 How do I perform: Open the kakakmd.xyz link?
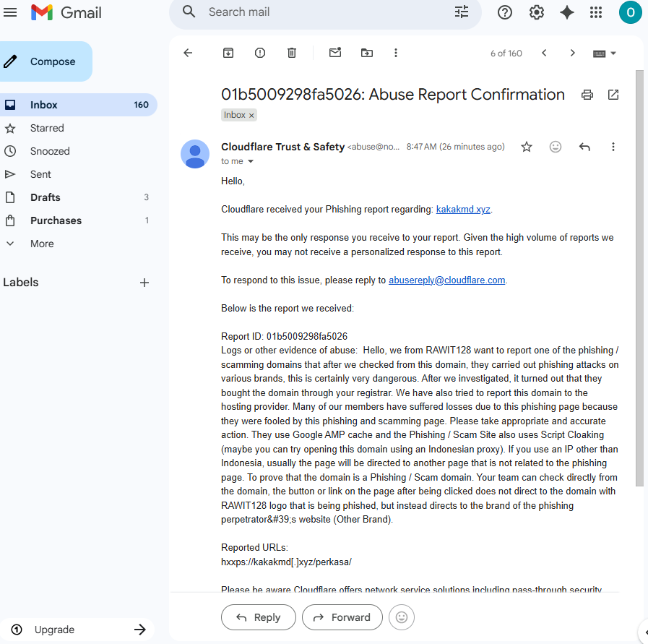coord(463,209)
